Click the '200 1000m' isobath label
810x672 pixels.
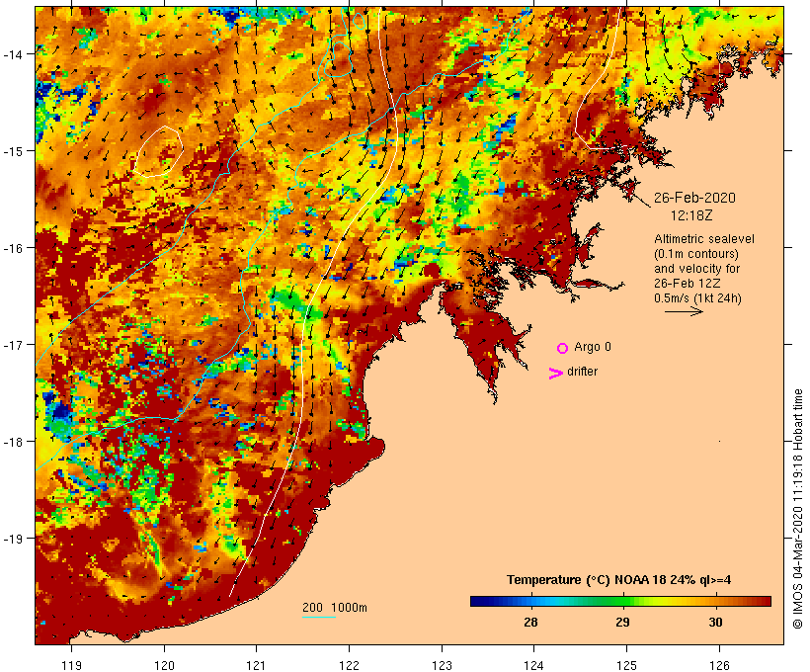click(335, 608)
